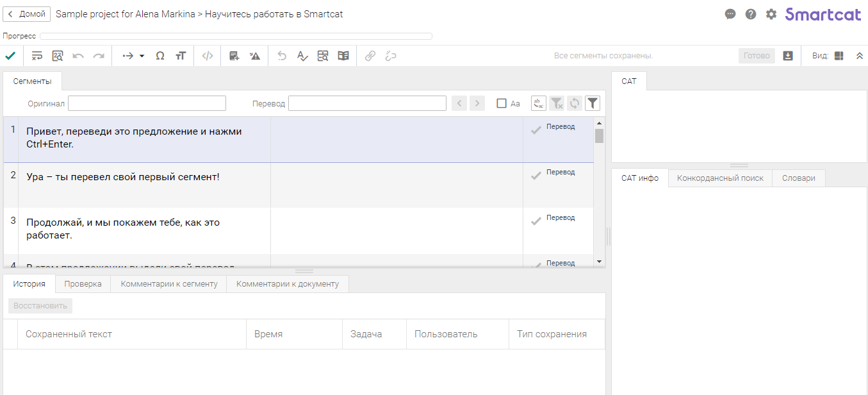Expand the insert symbol arrow dropdown
868x395 pixels.
tap(142, 56)
